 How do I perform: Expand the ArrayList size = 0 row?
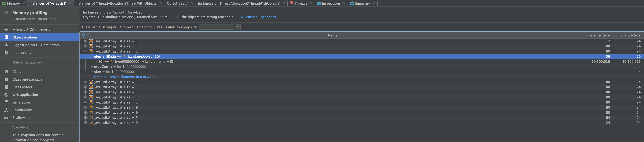85,122
